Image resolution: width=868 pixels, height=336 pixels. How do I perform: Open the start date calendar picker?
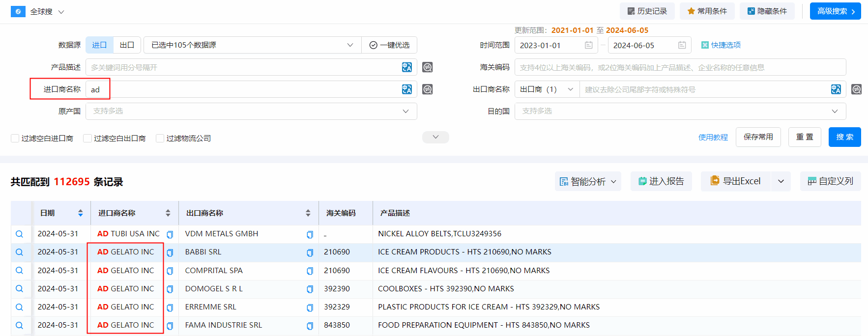coord(588,45)
